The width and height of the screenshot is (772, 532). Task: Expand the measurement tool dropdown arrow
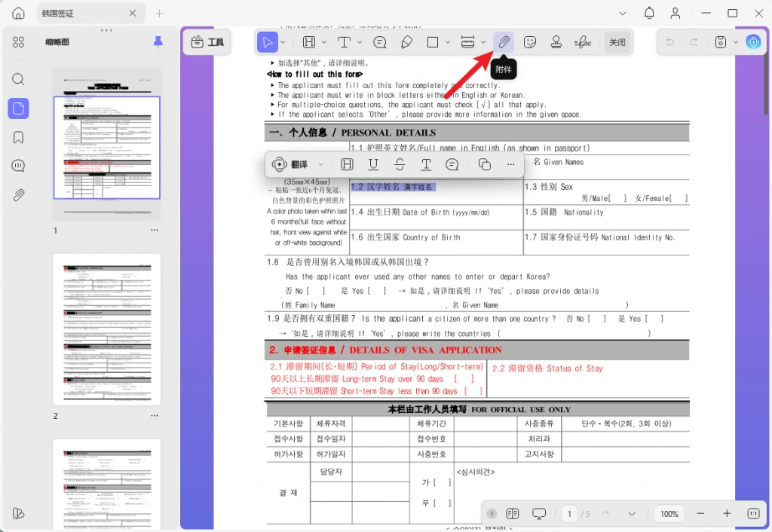[x=483, y=42]
